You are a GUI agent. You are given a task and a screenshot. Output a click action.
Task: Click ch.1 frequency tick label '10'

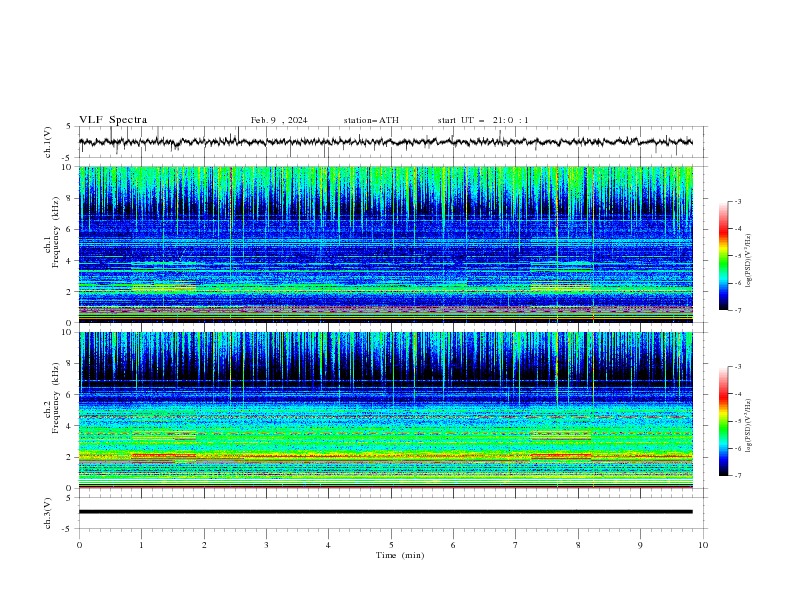click(x=67, y=167)
